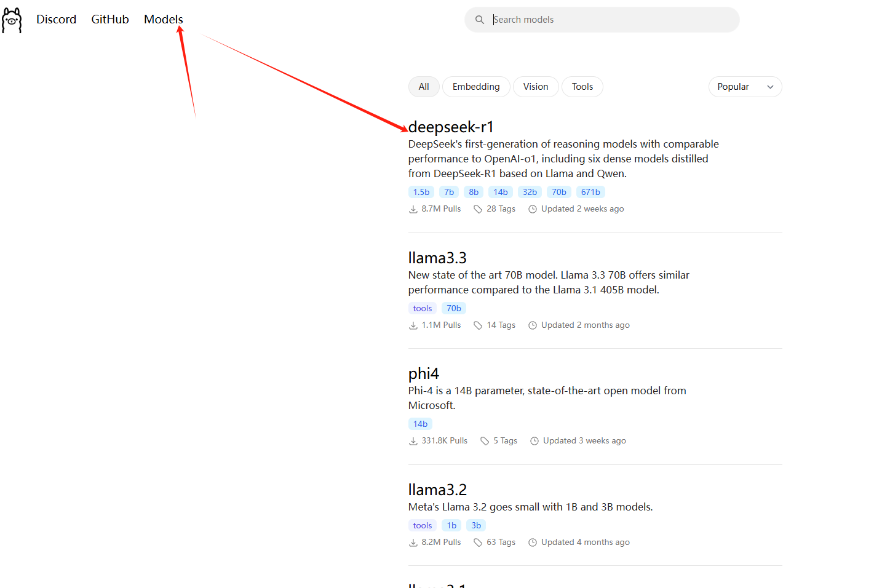Click the 1.1M Pulls text
The width and height of the screenshot is (882, 588).
(x=441, y=325)
